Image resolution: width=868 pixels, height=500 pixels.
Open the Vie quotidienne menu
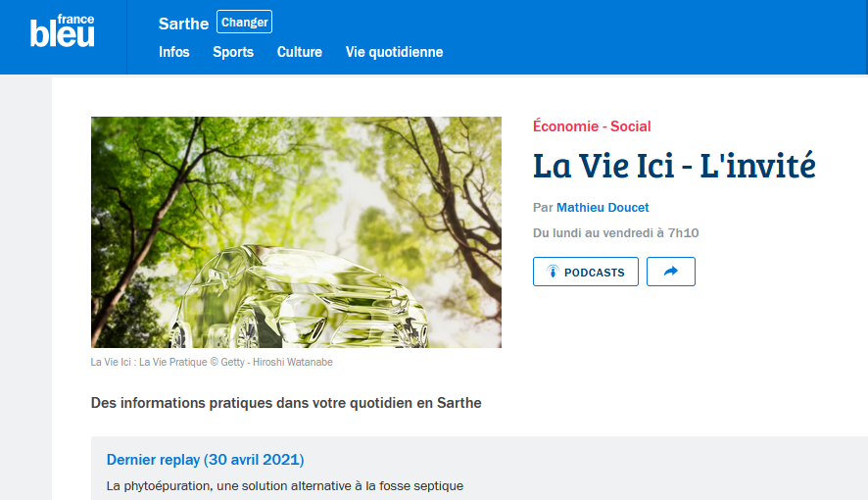[x=394, y=52]
